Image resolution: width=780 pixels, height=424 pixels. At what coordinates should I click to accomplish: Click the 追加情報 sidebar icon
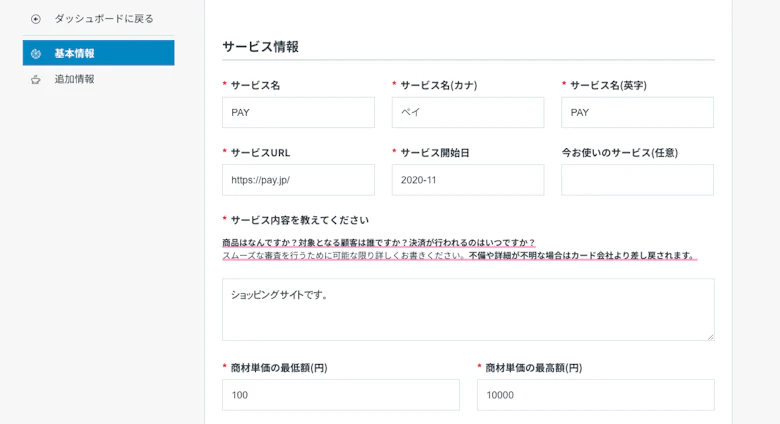pyautogui.click(x=36, y=79)
